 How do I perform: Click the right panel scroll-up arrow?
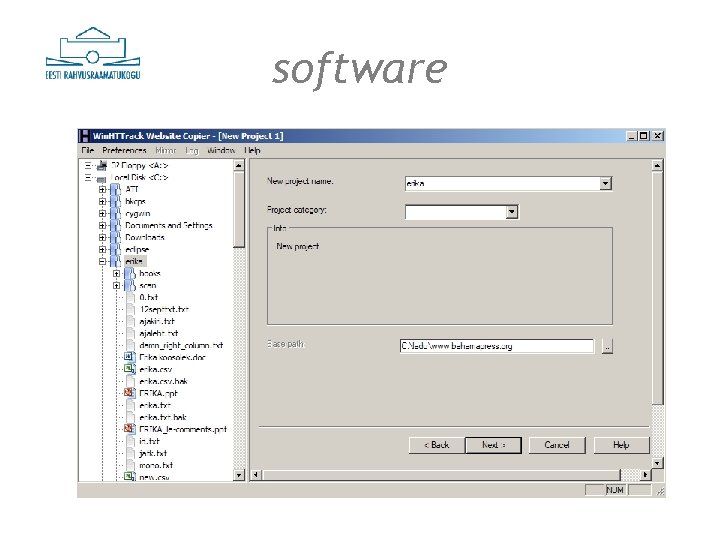coord(658,165)
